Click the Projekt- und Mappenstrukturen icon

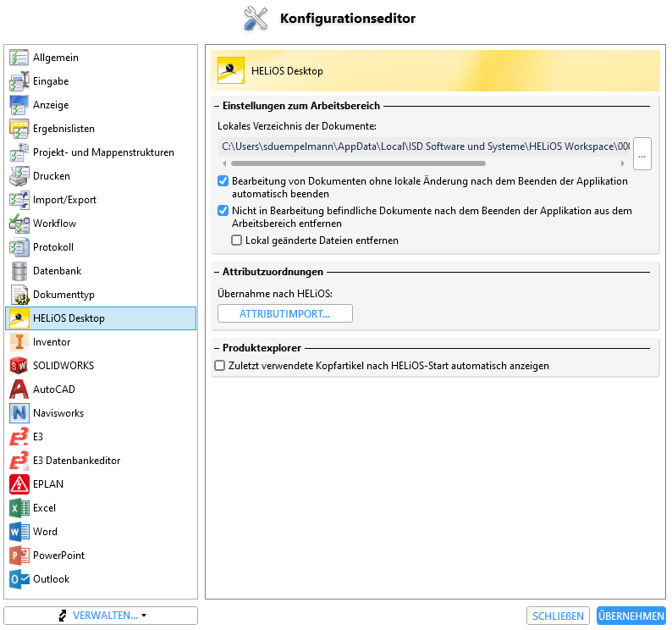tap(19, 152)
